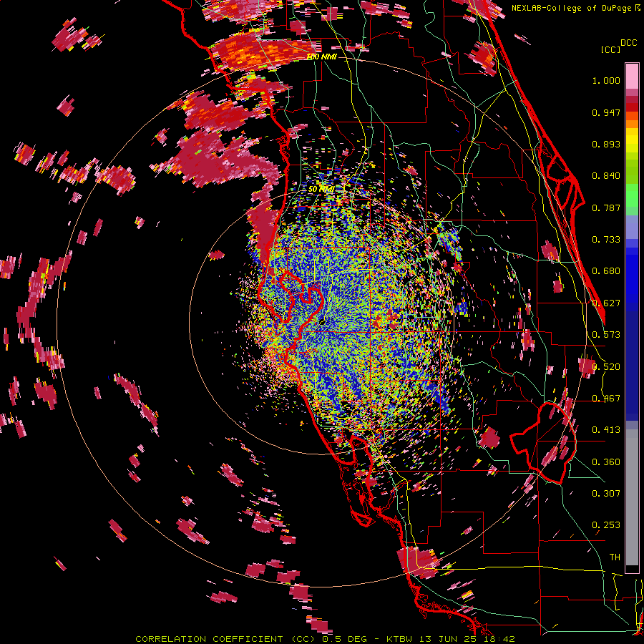Click the NEXLAB-College of DuPage title text
The width and height of the screenshot is (644, 644).
(575, 8)
